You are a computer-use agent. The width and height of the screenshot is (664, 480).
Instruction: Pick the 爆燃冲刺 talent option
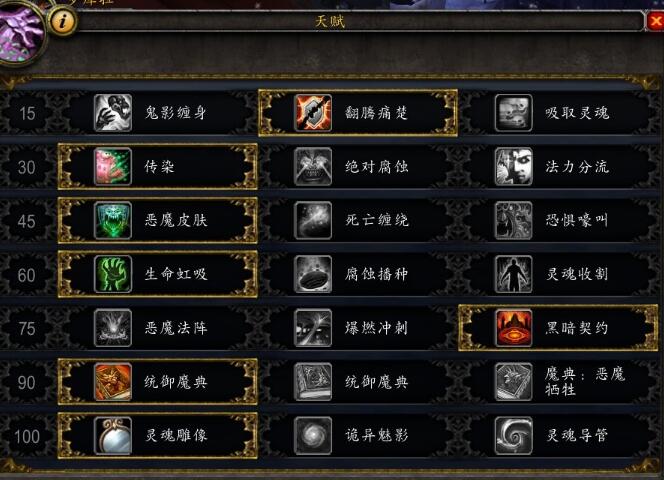tap(358, 328)
